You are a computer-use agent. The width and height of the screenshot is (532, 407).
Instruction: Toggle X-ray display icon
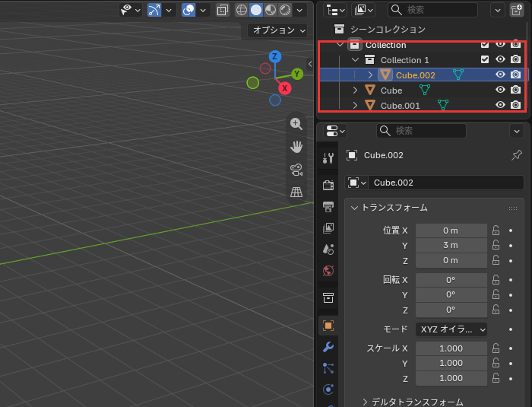coord(222,10)
